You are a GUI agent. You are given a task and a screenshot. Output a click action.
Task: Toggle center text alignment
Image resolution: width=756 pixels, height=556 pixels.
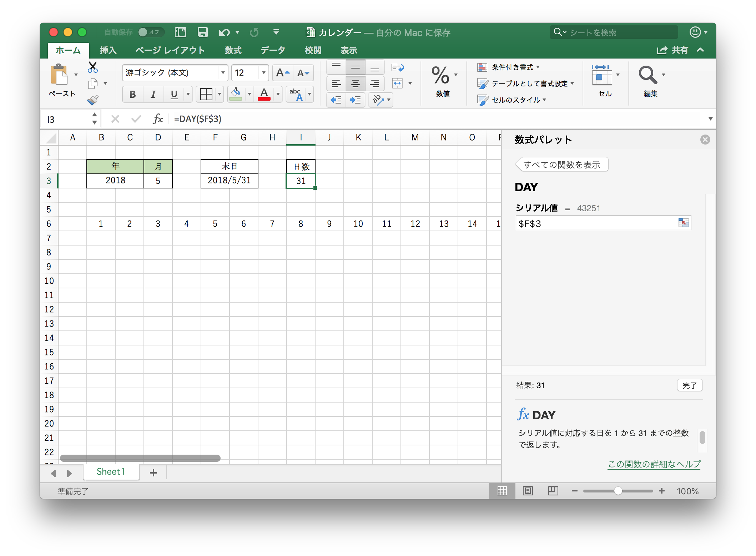pos(355,83)
